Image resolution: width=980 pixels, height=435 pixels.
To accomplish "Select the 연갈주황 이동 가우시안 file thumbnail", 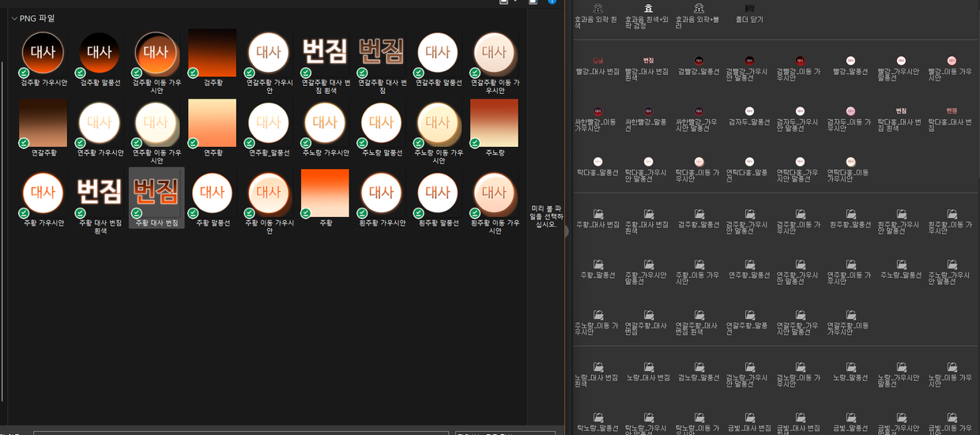I will point(494,53).
